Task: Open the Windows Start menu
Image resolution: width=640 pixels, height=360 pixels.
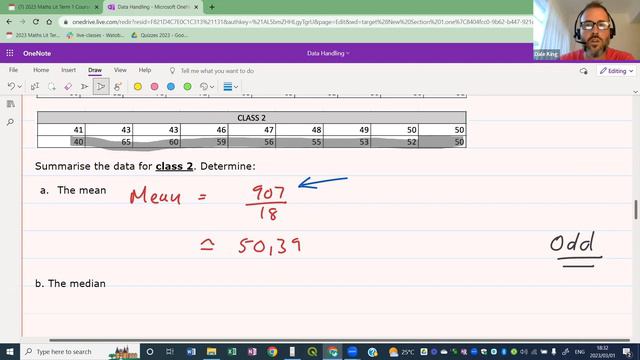Action: click(x=9, y=351)
